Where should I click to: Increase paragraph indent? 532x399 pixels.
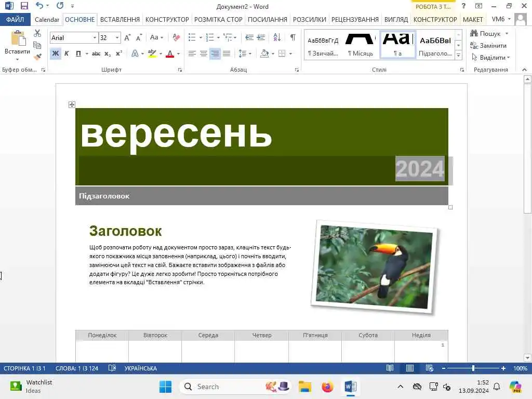click(x=261, y=37)
